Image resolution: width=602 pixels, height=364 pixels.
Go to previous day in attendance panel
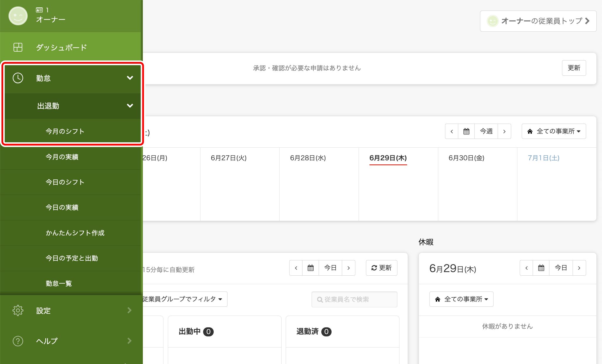tap(296, 268)
